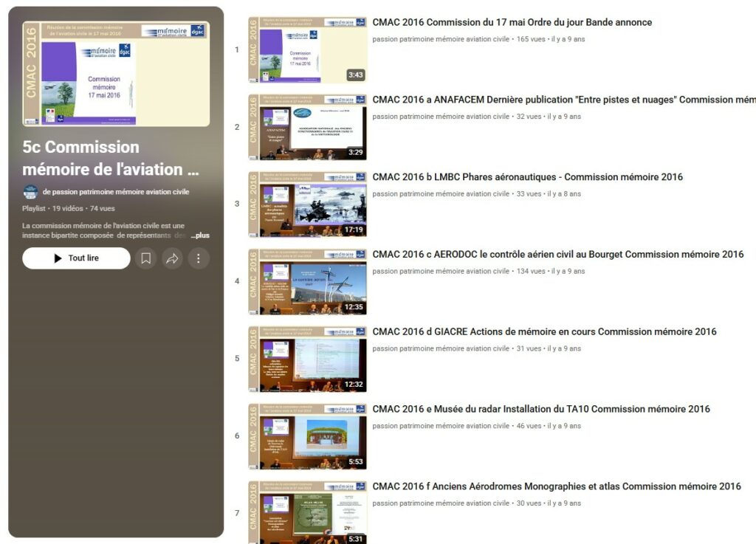Open the three-dot more options menu

198,258
